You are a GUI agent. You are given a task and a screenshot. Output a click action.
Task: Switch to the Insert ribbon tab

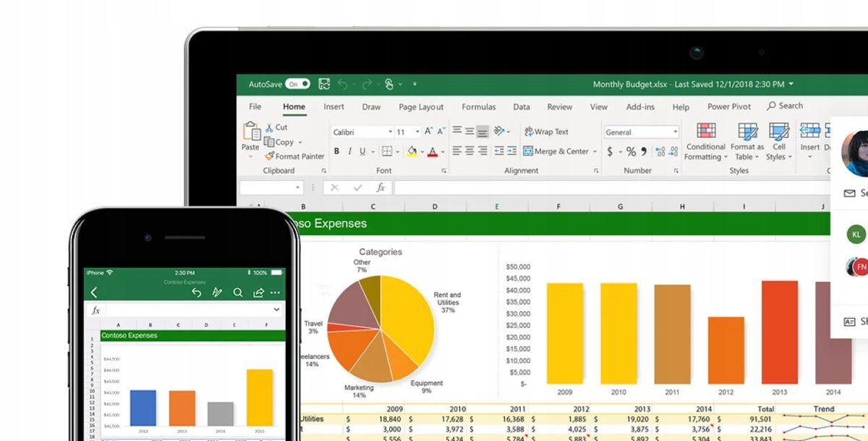[333, 106]
